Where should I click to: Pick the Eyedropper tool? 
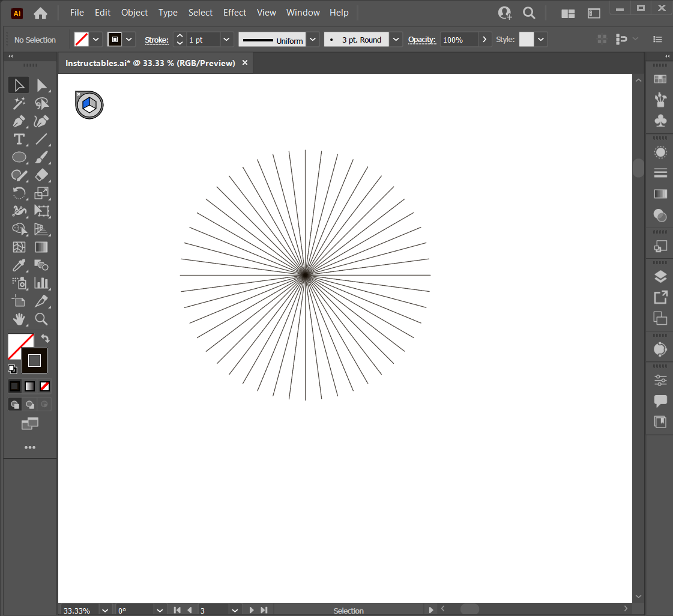click(19, 265)
